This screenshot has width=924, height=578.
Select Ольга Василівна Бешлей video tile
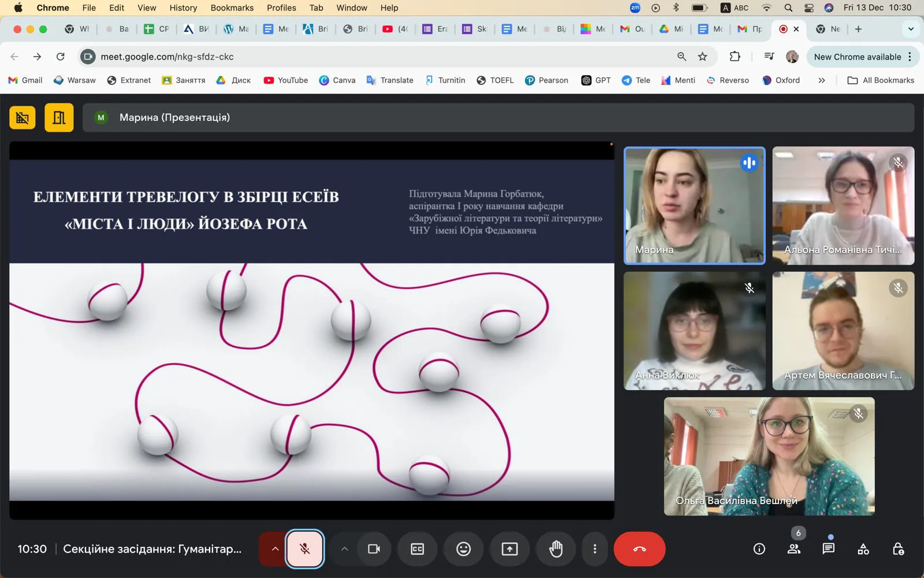pyautogui.click(x=769, y=456)
